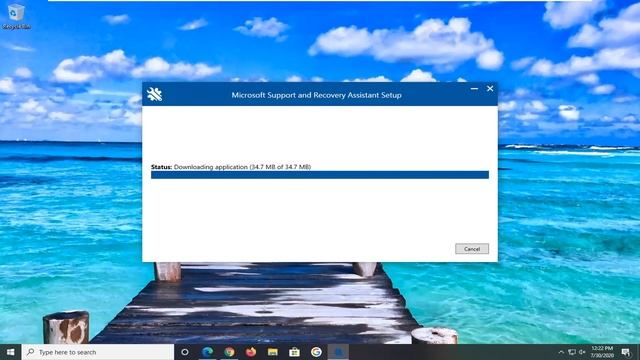Click the taskbar clock showing 12:22 PM
Screen dimensions: 640x360
(602, 352)
